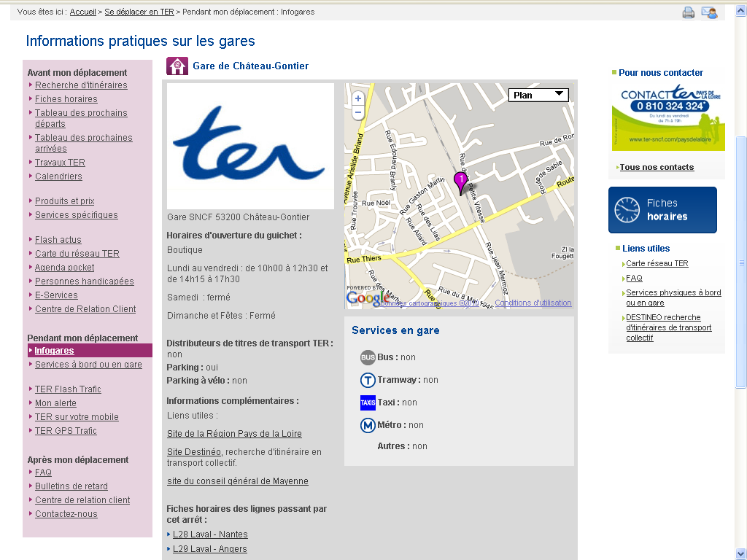The image size is (747, 560).
Task: Open the Fiches horaires blue button
Action: click(x=662, y=210)
